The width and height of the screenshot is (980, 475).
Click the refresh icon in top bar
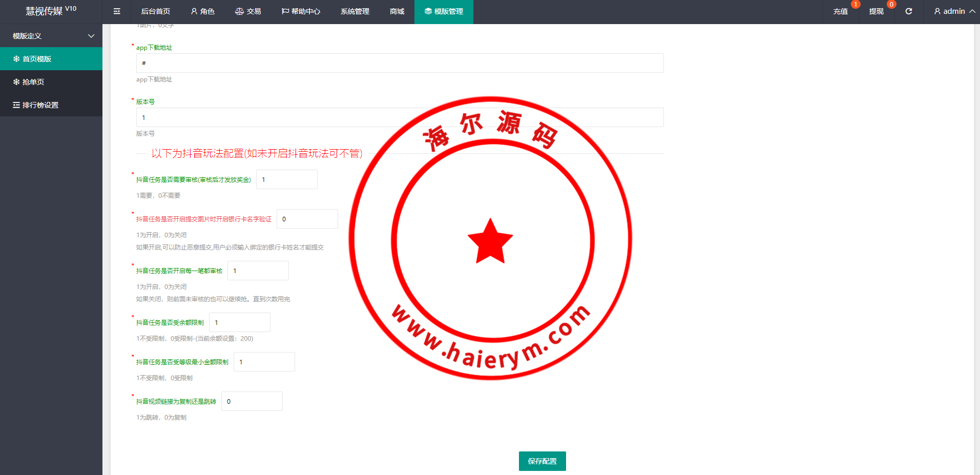(908, 11)
